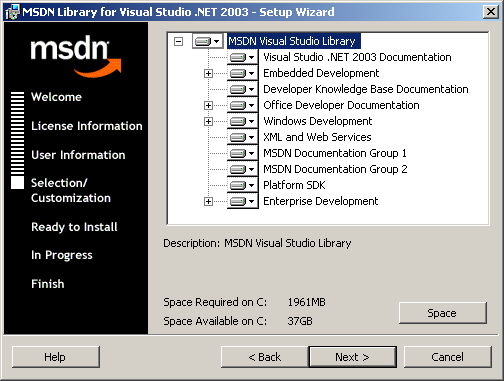Open drive icon dropdown for Visual Studio .NET 2003 Documentation

coord(242,57)
